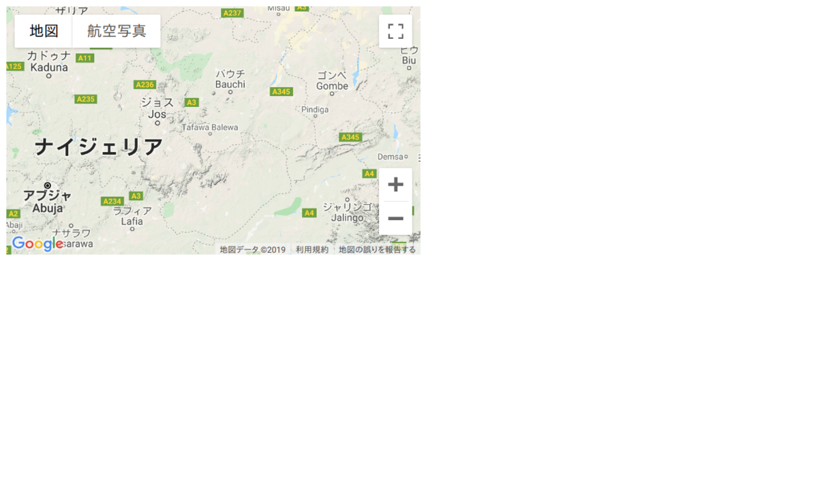This screenshot has height=504, width=818.
Task: Open the Google logo link
Action: 37,244
